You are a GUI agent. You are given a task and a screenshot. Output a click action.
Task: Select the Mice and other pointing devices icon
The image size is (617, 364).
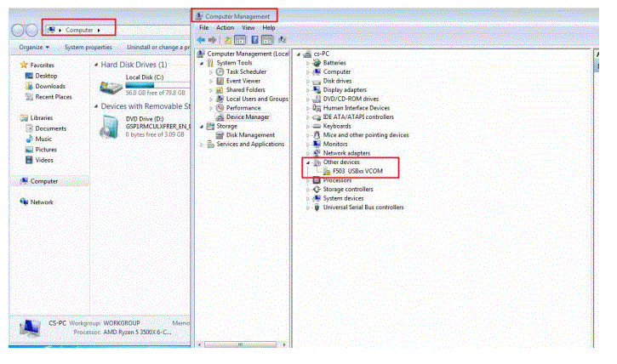317,135
